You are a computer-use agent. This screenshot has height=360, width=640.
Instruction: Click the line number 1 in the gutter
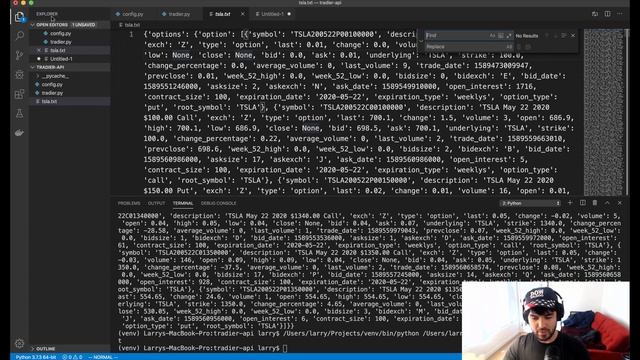click(x=131, y=35)
